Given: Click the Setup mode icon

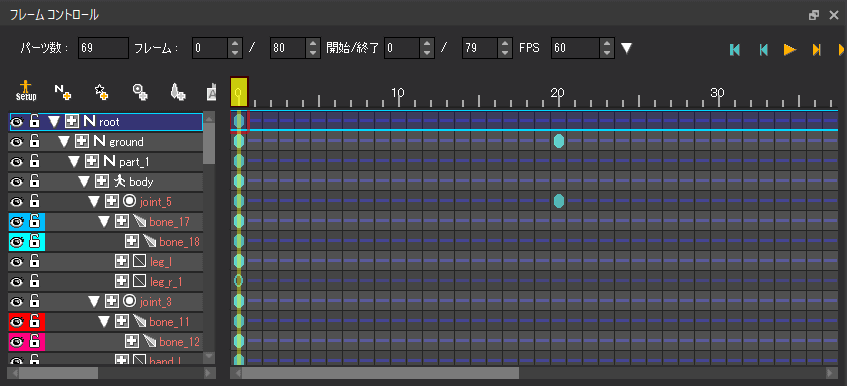Looking at the screenshot, I should click(x=25, y=91).
